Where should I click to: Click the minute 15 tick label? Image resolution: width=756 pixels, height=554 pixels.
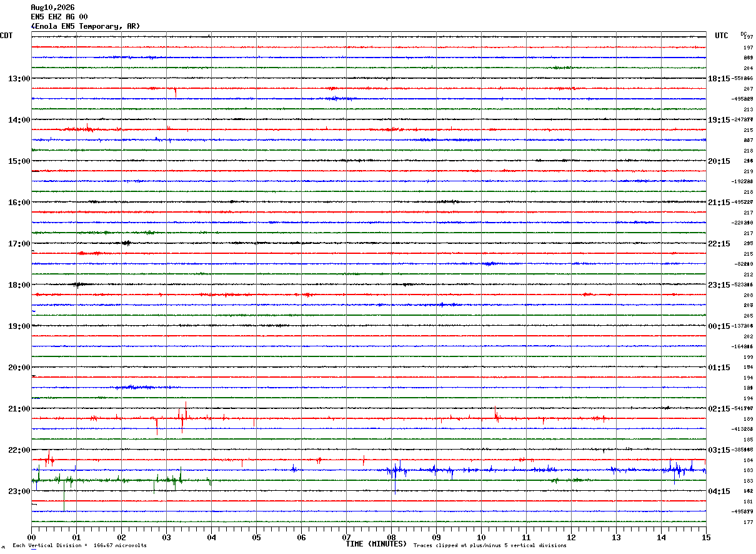pyautogui.click(x=706, y=537)
